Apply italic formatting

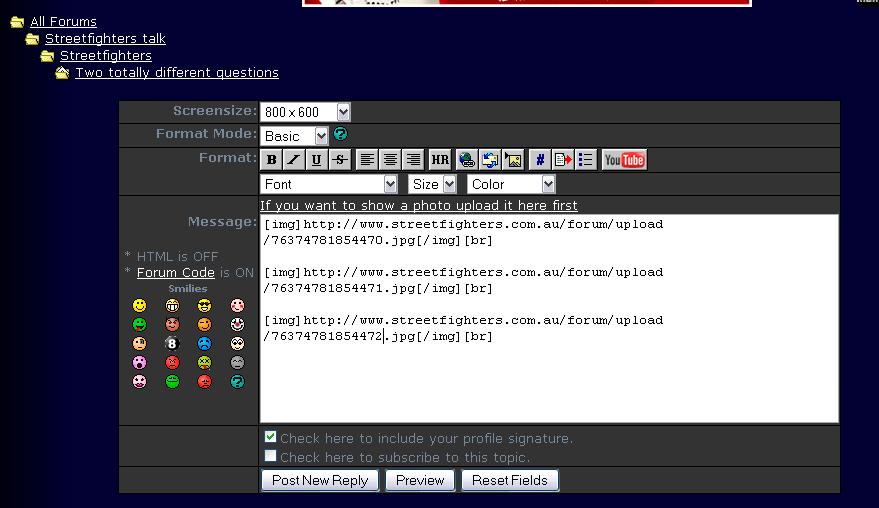click(294, 160)
